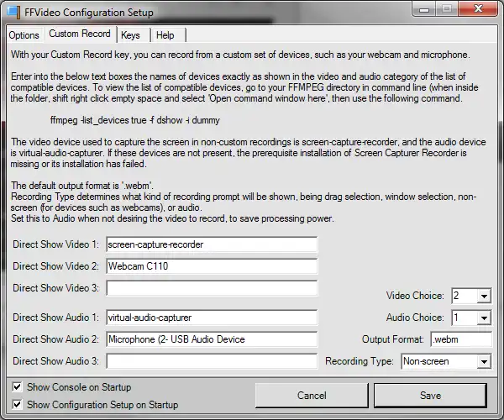504x420 pixels.
Task: Open the Help tab
Action: [x=165, y=35]
